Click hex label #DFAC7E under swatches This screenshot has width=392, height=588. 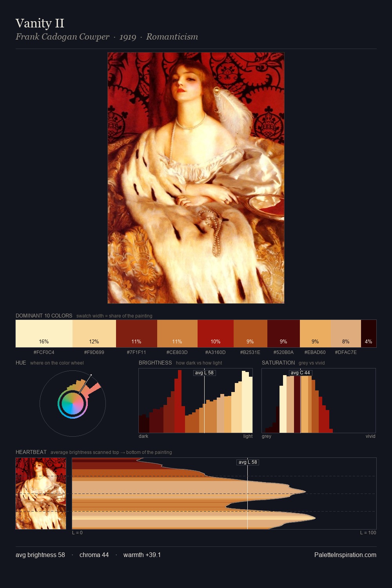(346, 352)
